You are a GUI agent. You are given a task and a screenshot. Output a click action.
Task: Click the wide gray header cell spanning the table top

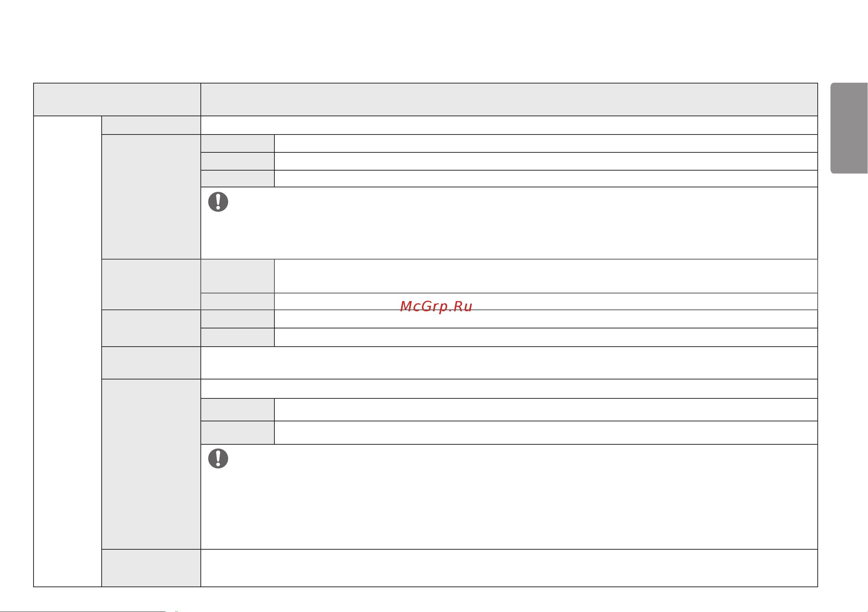click(509, 100)
